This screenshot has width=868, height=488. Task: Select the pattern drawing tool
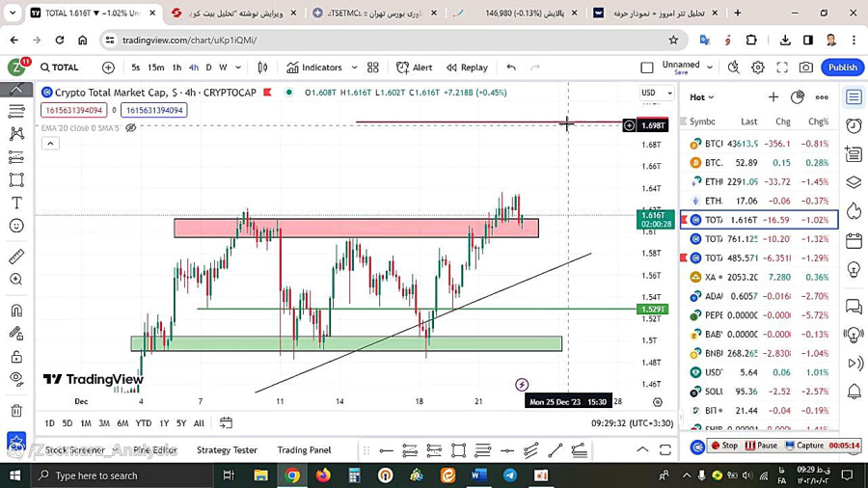coord(16,133)
